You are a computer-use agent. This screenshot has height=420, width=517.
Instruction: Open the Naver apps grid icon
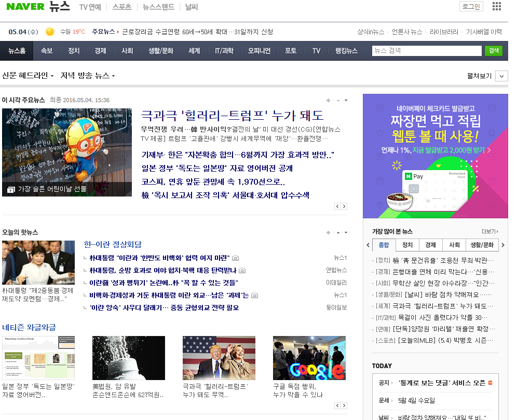(x=497, y=6)
